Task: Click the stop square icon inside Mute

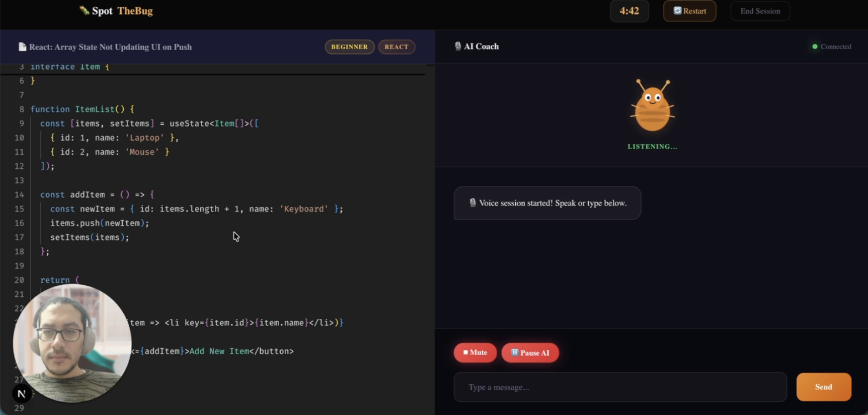Action: pyautogui.click(x=465, y=352)
